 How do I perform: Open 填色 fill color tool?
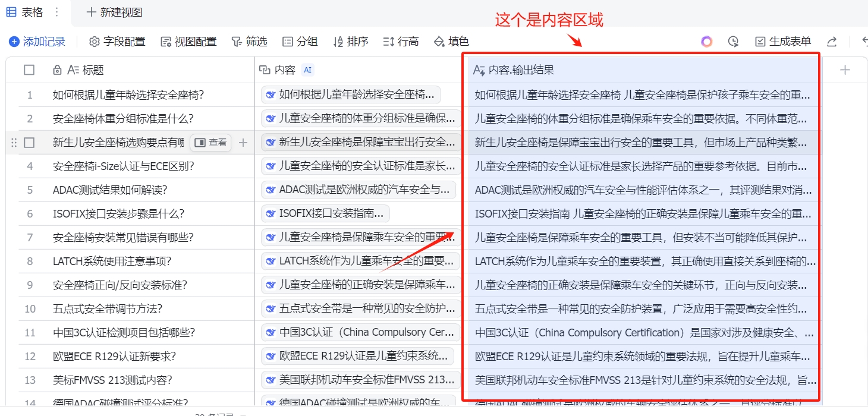(452, 42)
